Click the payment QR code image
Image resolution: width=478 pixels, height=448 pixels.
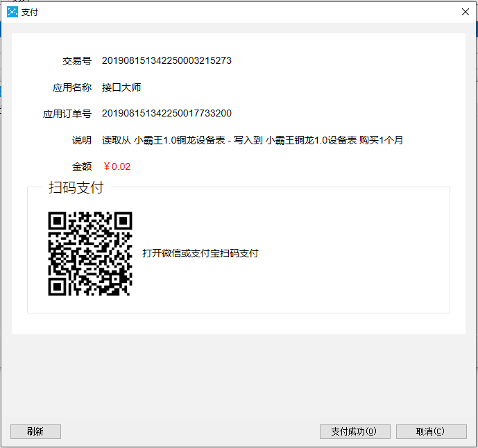tap(89, 254)
